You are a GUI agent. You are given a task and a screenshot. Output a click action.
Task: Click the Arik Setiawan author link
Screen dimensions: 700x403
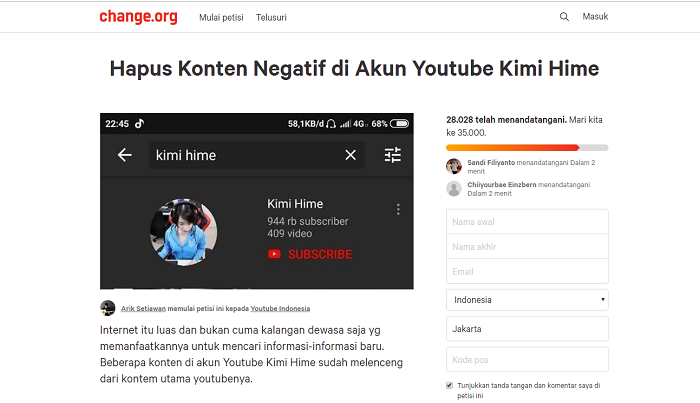coord(145,309)
